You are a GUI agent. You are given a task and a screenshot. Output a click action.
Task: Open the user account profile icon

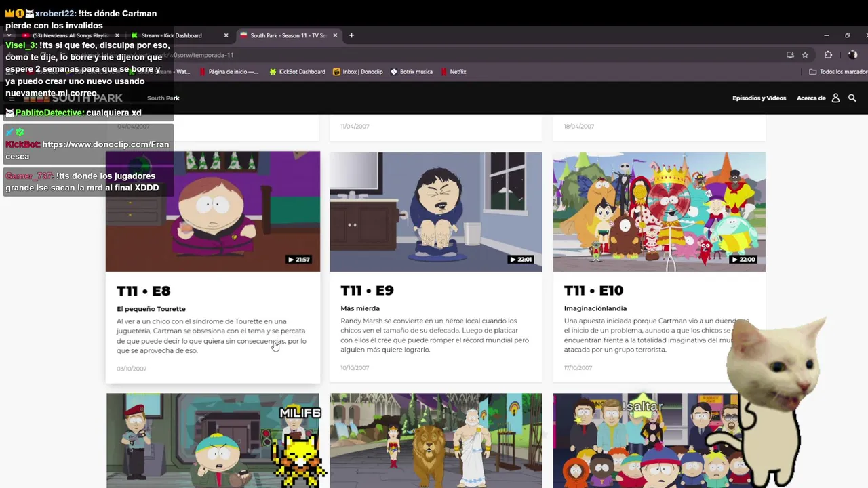[835, 98]
